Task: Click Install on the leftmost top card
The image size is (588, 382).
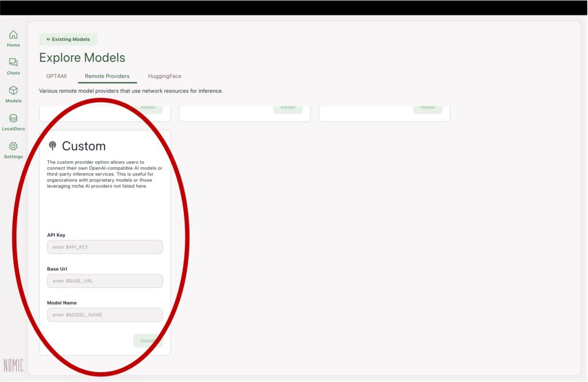Action: pyautogui.click(x=148, y=108)
